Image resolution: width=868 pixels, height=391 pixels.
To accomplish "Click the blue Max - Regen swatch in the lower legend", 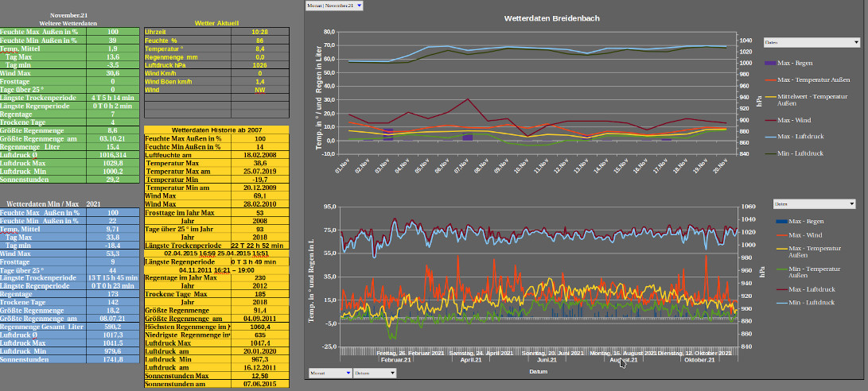I will click(780, 222).
